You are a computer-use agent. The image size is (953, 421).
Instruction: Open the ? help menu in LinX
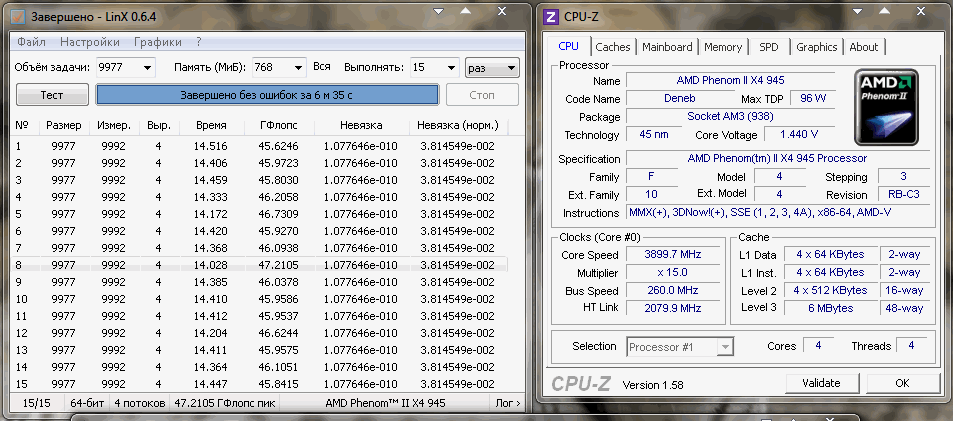pos(199,42)
